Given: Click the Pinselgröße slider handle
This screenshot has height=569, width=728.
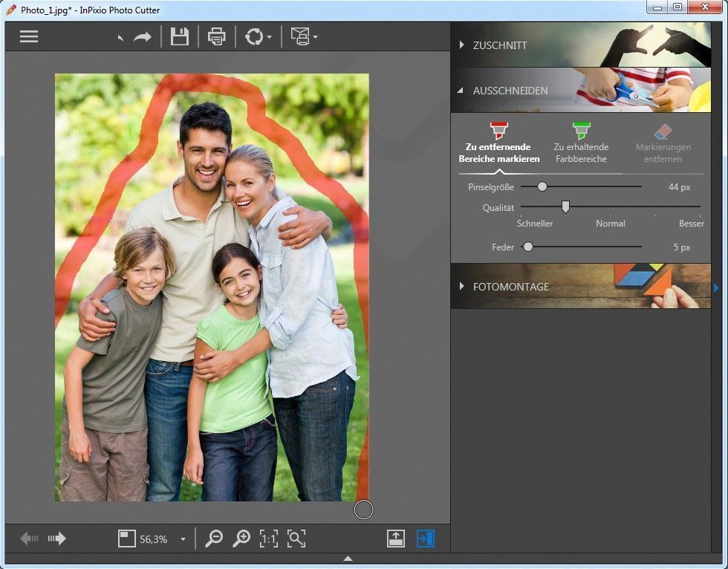Looking at the screenshot, I should [542, 186].
